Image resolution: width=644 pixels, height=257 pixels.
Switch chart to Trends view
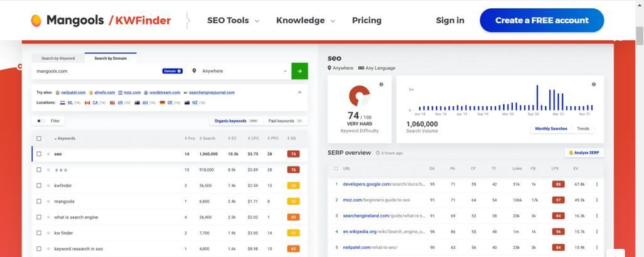(583, 129)
